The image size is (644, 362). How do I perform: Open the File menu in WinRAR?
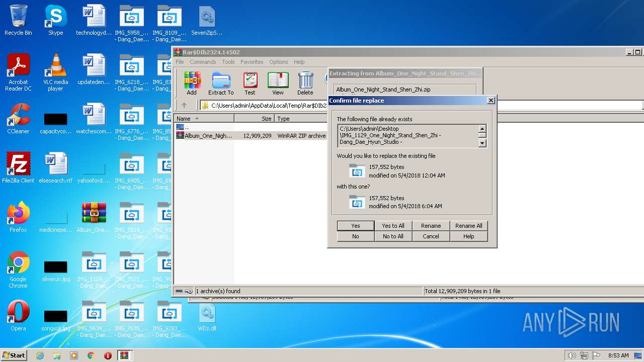180,62
